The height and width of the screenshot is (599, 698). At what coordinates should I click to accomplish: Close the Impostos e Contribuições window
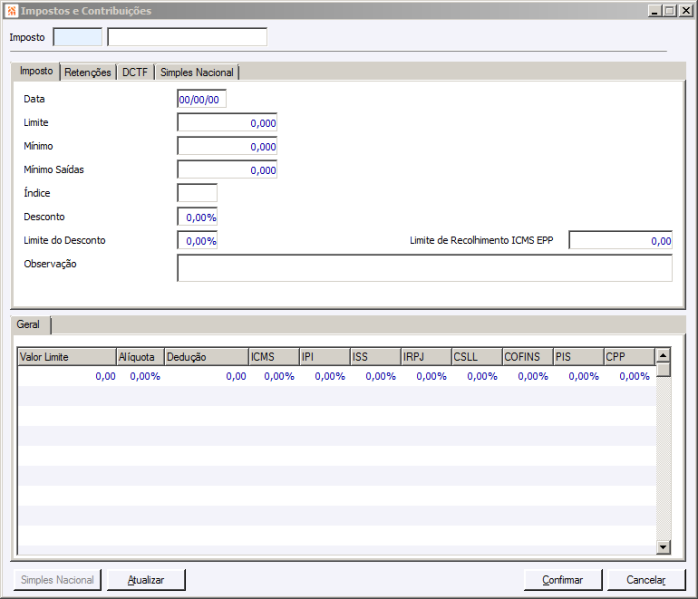[686, 11]
